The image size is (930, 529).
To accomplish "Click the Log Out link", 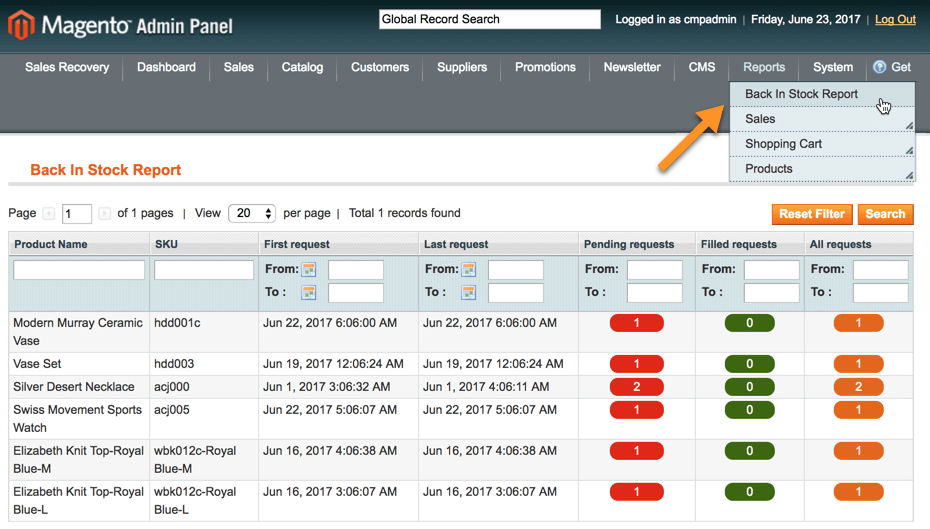I will click(895, 19).
